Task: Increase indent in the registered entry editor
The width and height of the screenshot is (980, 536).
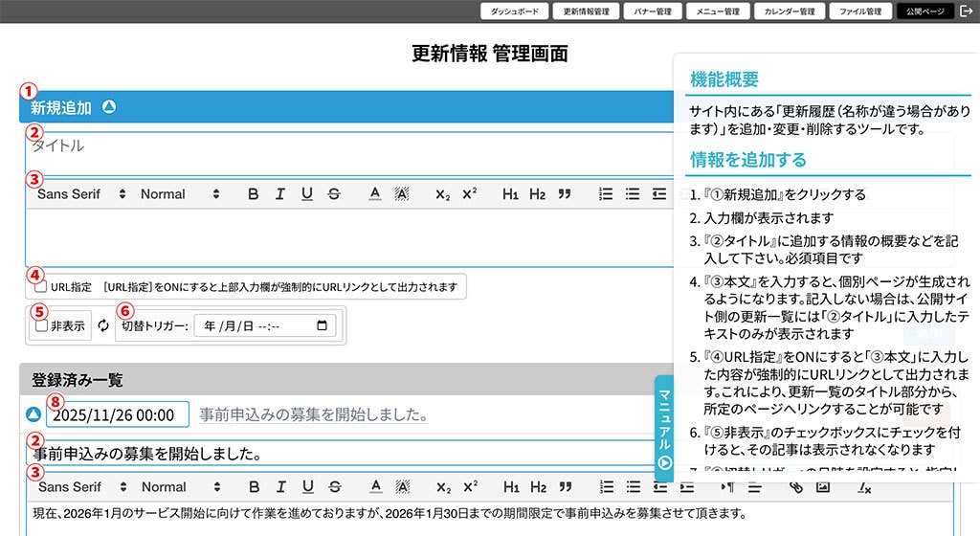Action: (x=687, y=487)
